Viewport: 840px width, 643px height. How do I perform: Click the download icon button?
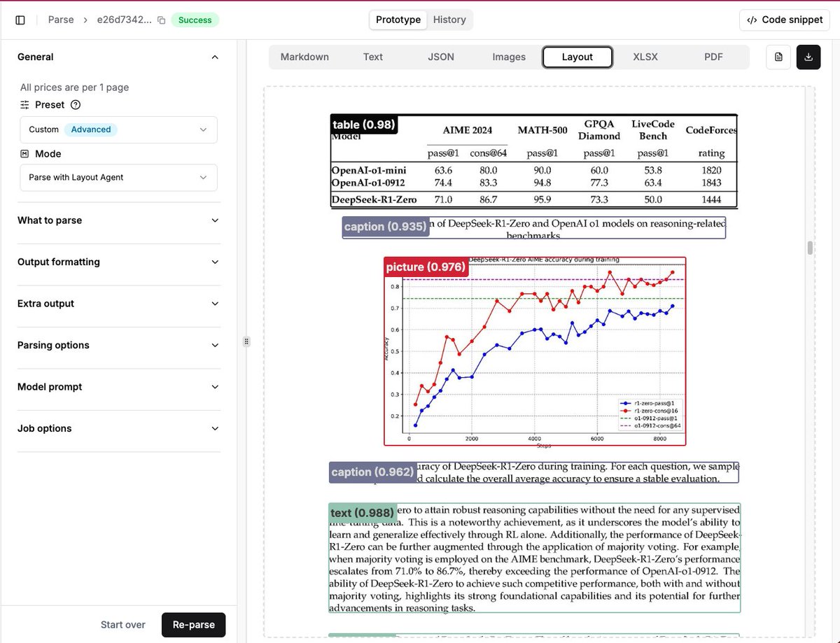pos(808,57)
